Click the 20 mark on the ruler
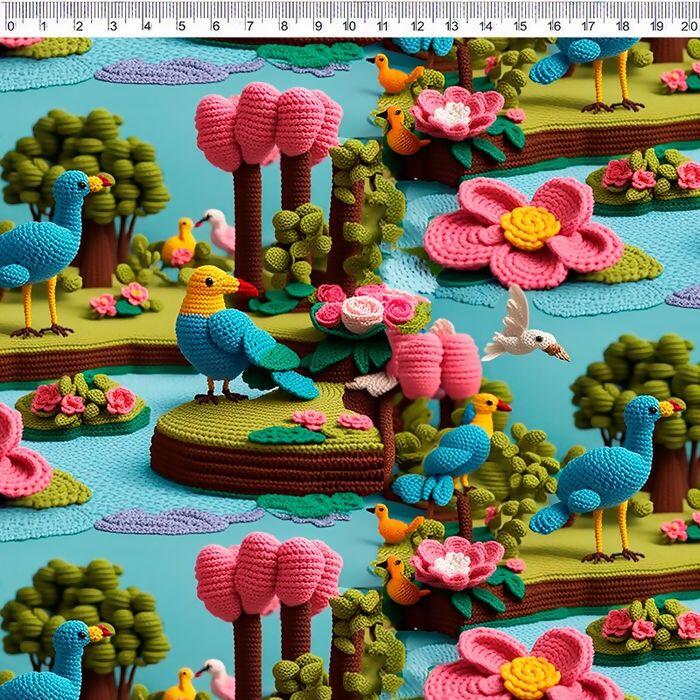Screen dimensions: 700x700 pyautogui.click(x=688, y=24)
